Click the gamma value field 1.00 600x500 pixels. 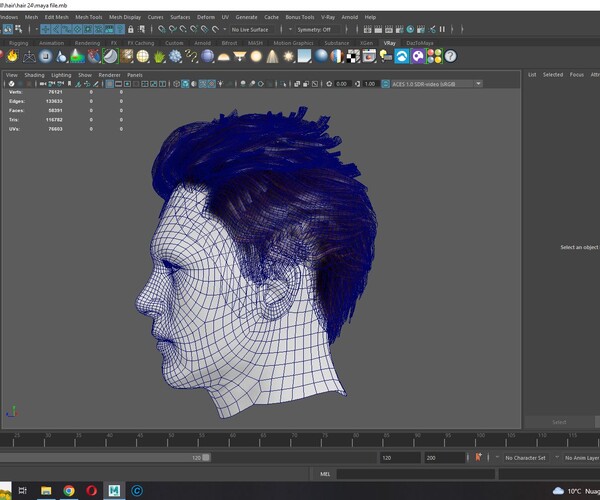(370, 84)
